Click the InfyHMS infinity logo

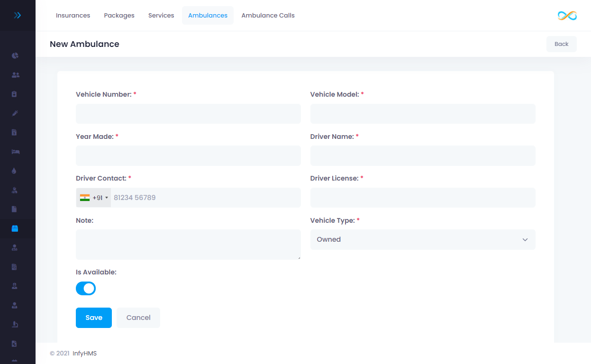pyautogui.click(x=567, y=16)
